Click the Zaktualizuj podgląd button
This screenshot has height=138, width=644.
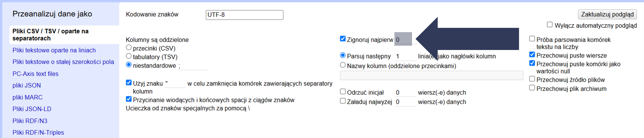click(x=607, y=14)
